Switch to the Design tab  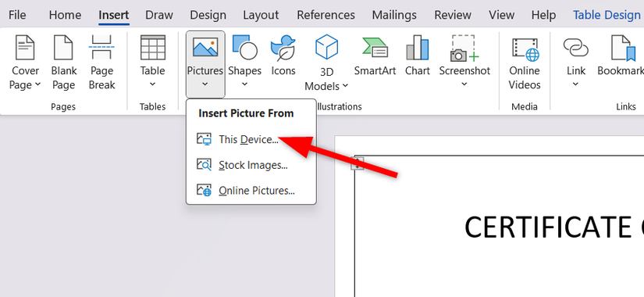[x=208, y=15]
